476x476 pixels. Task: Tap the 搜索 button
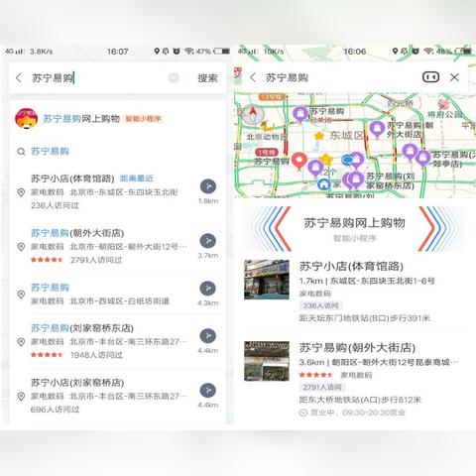click(207, 78)
